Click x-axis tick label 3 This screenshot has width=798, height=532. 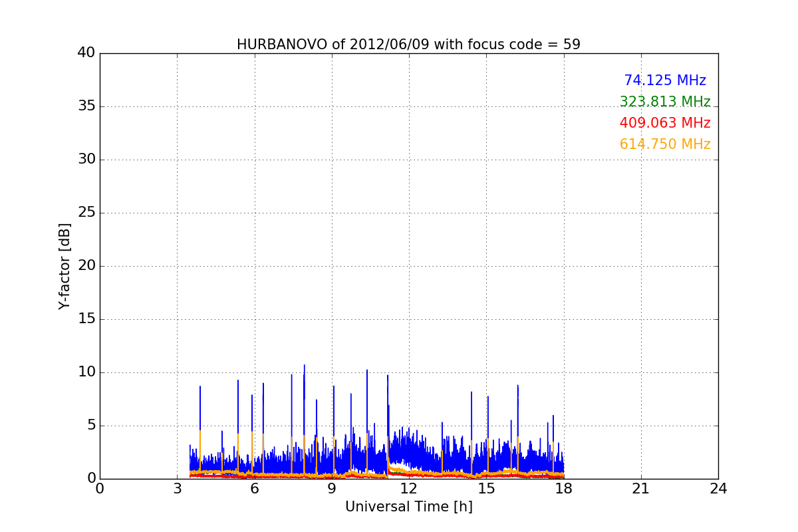(177, 489)
